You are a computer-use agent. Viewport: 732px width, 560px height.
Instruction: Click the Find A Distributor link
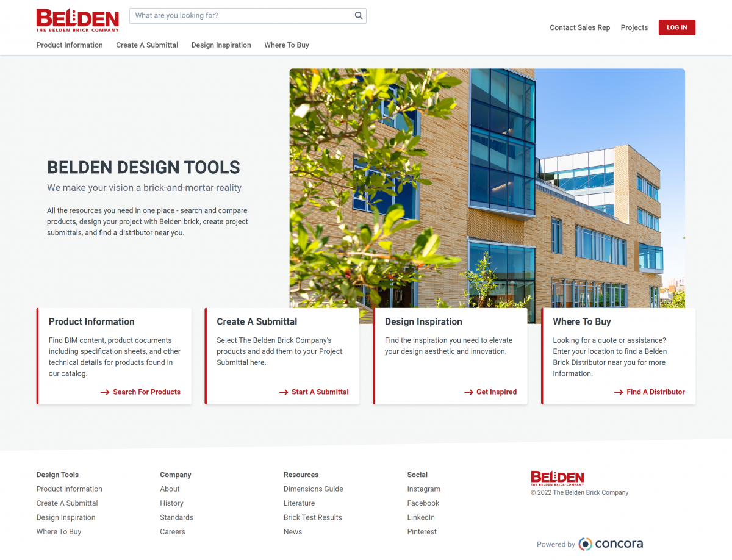click(656, 392)
